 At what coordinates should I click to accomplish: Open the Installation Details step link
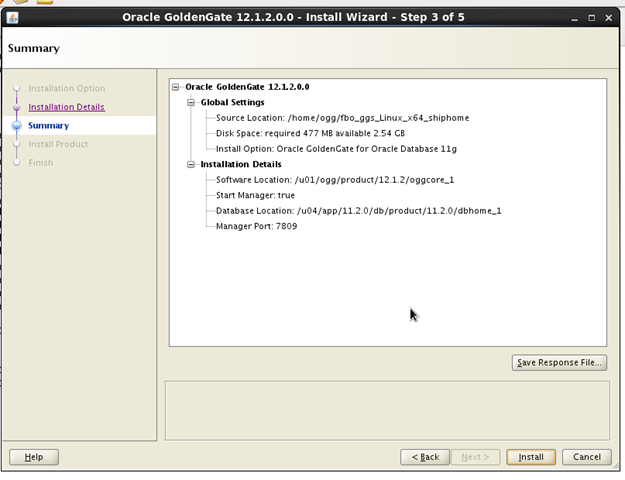pyautogui.click(x=67, y=107)
